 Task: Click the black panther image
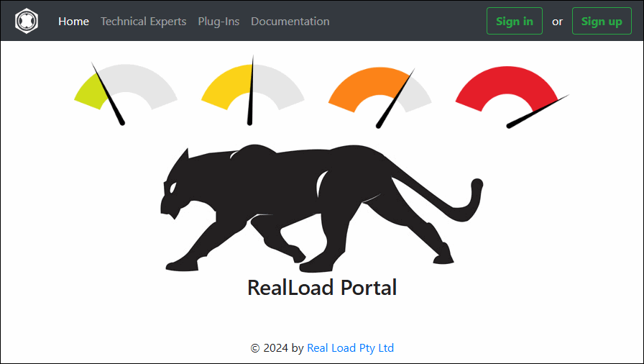pos(321,208)
